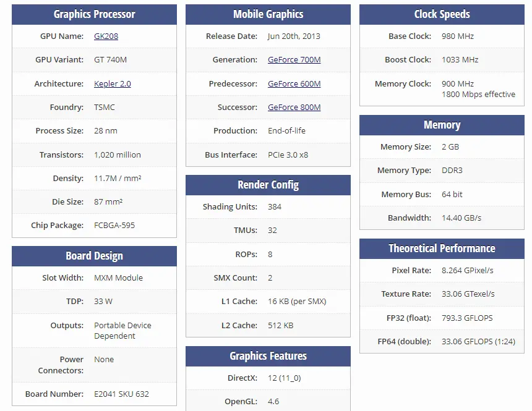This screenshot has height=411, width=532.
Task: Select the Die Size value 87 mm²
Action: 108,201
